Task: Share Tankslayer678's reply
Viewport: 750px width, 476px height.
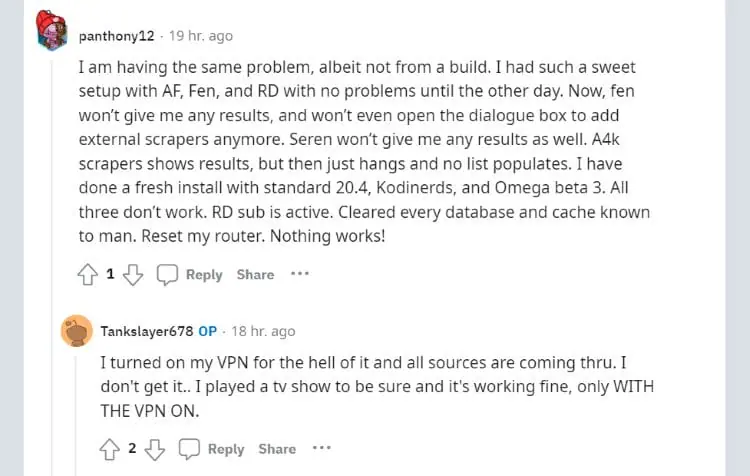Action: (x=277, y=449)
